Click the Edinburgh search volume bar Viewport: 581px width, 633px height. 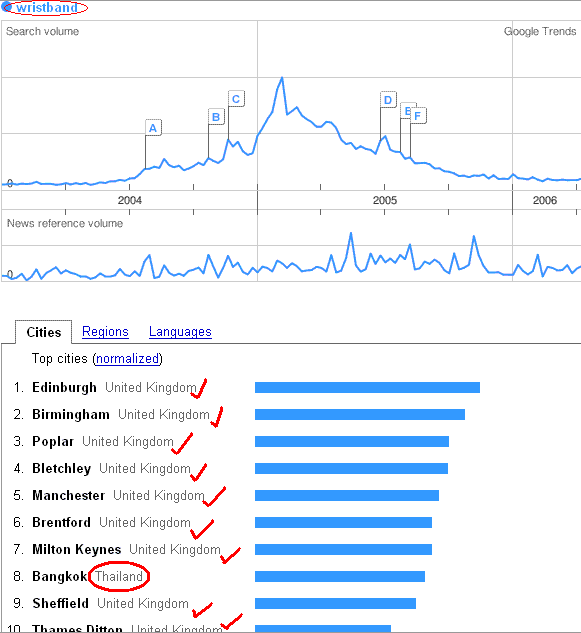click(x=367, y=388)
